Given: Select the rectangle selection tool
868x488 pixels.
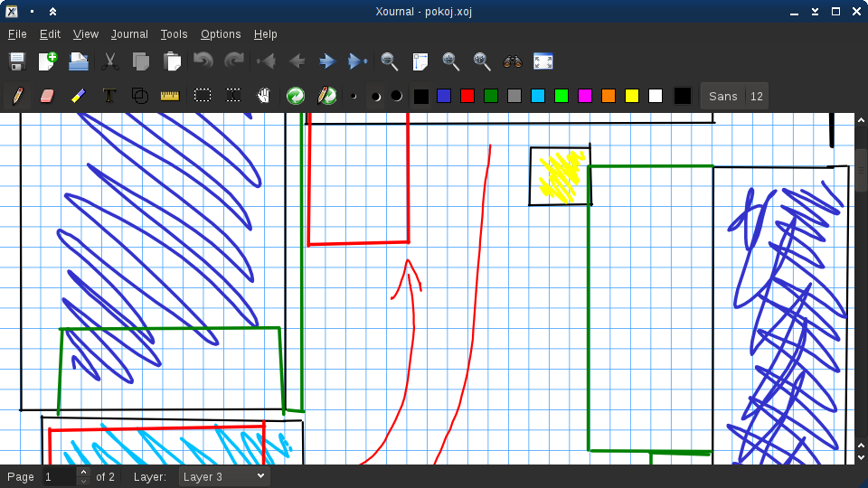Looking at the screenshot, I should point(203,96).
